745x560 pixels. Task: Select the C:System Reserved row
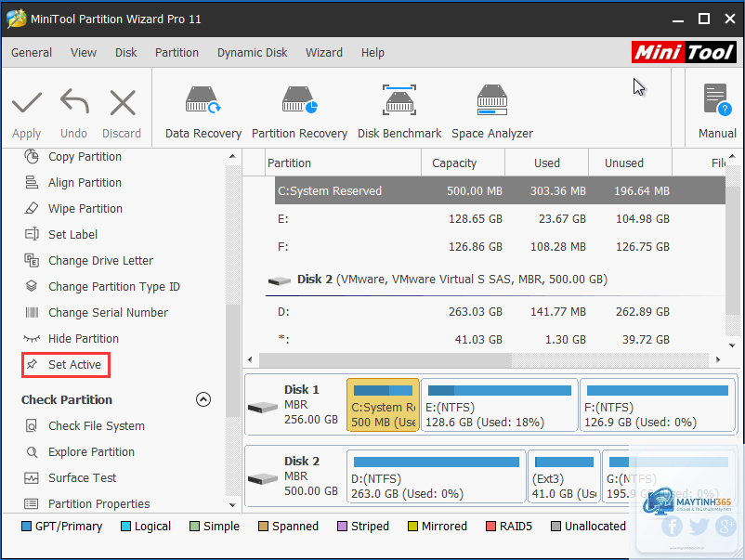pyautogui.click(x=500, y=191)
